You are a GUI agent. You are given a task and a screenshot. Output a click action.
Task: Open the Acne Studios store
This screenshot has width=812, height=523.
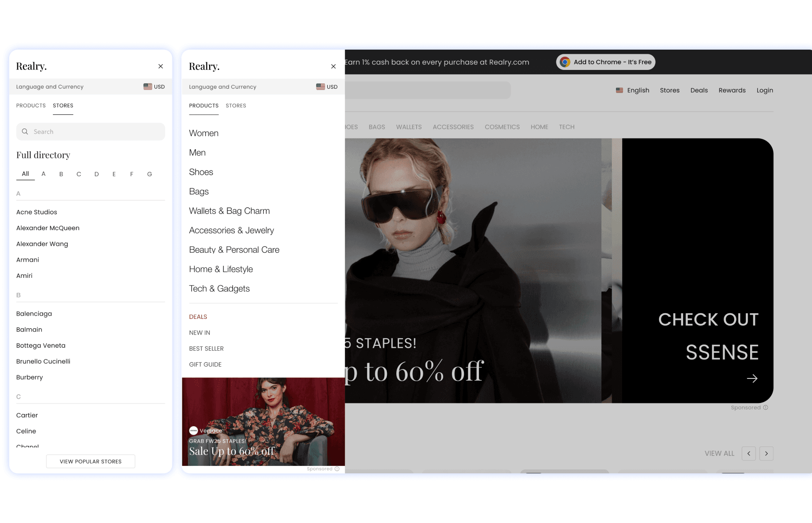tap(37, 213)
